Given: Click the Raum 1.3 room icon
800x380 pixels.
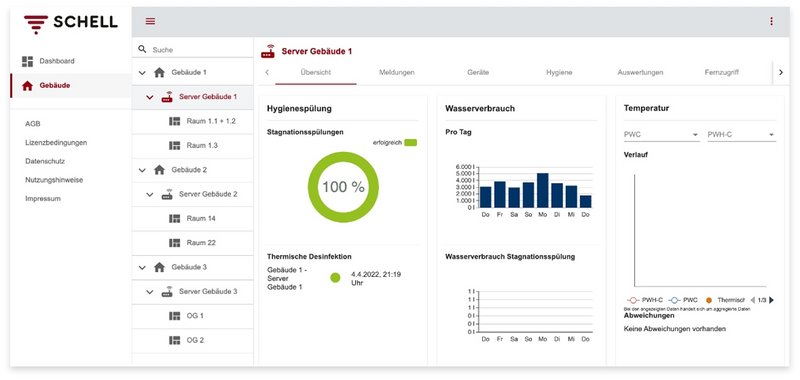Looking at the screenshot, I should 174,145.
